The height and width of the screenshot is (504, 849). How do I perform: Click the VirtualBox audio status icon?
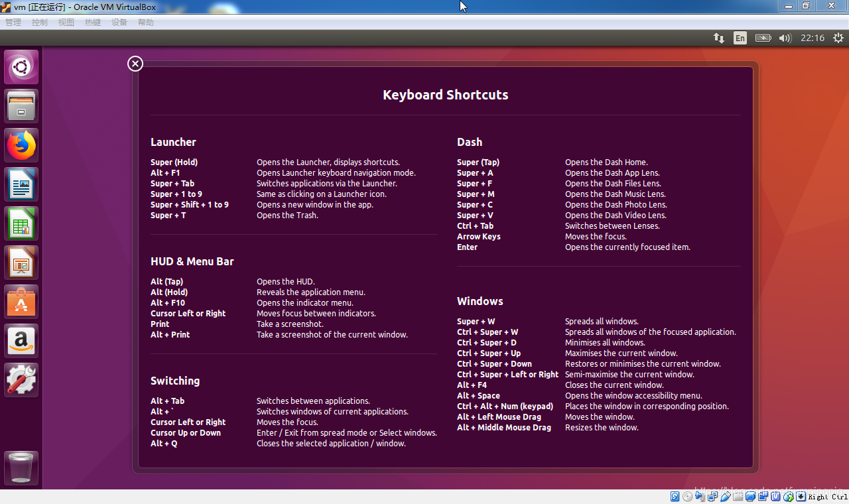700,496
